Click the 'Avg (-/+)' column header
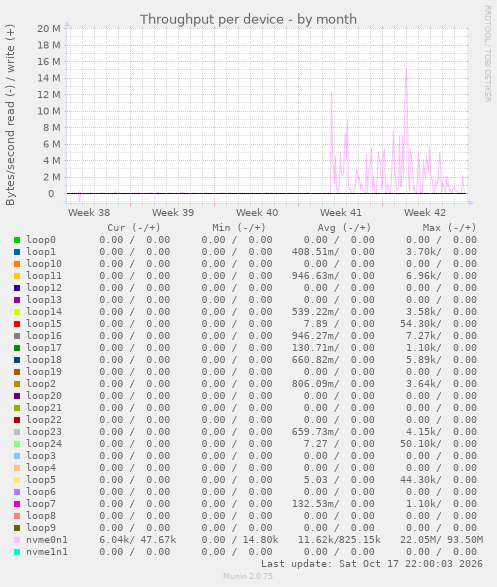This screenshot has width=497, height=587. pos(344,228)
